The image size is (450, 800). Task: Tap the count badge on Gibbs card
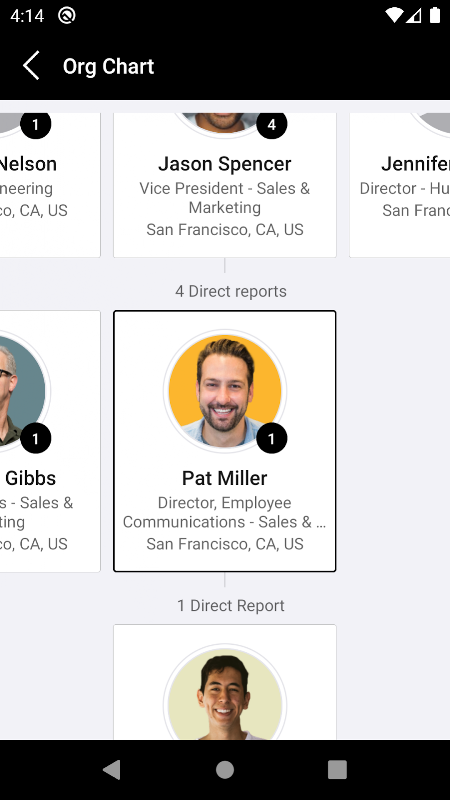(x=35, y=438)
